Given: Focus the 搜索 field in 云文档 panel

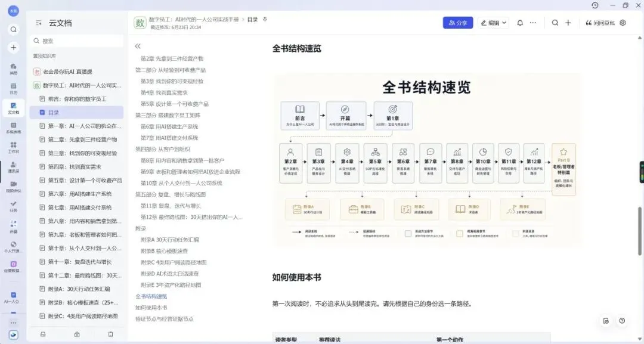Looking at the screenshot, I should 77,41.
